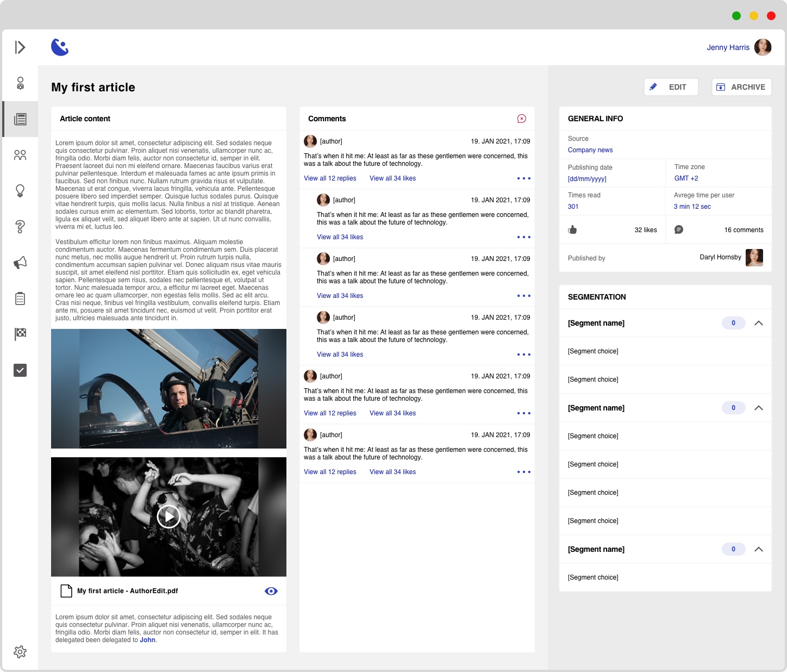Open the users group icon in sidebar
The width and height of the screenshot is (787, 672).
(x=20, y=155)
